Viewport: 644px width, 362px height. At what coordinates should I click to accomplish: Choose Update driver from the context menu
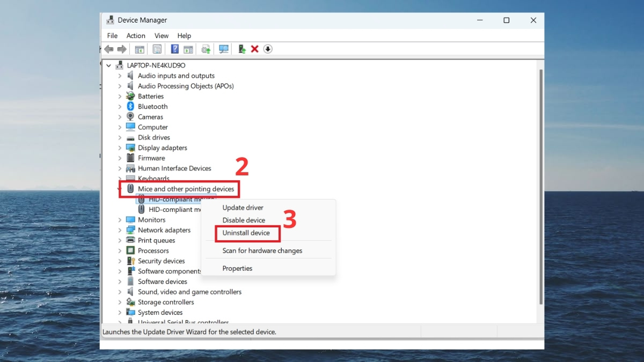243,208
